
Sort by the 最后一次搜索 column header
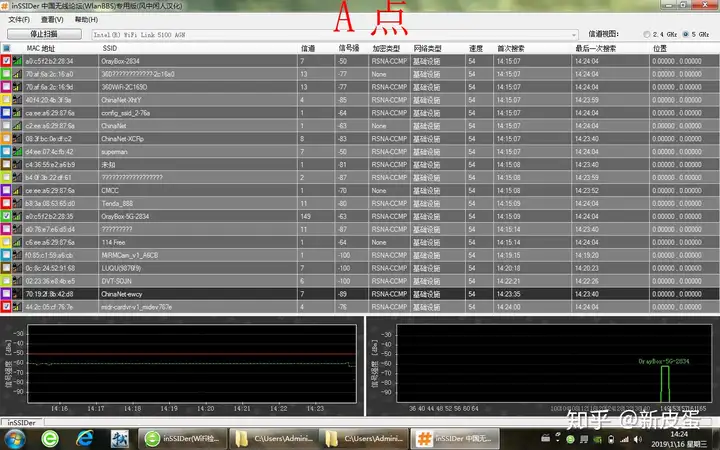[596, 48]
